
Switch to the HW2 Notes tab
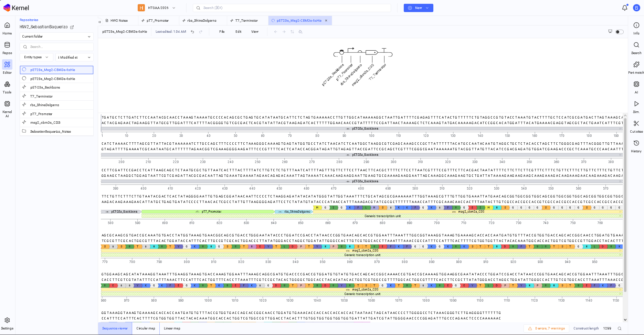pos(119,21)
